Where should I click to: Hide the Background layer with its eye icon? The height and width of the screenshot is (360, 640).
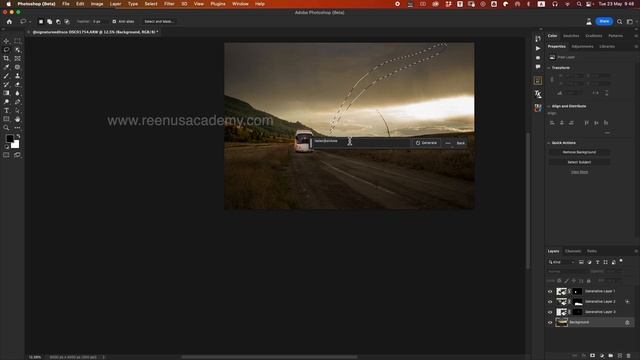(550, 322)
